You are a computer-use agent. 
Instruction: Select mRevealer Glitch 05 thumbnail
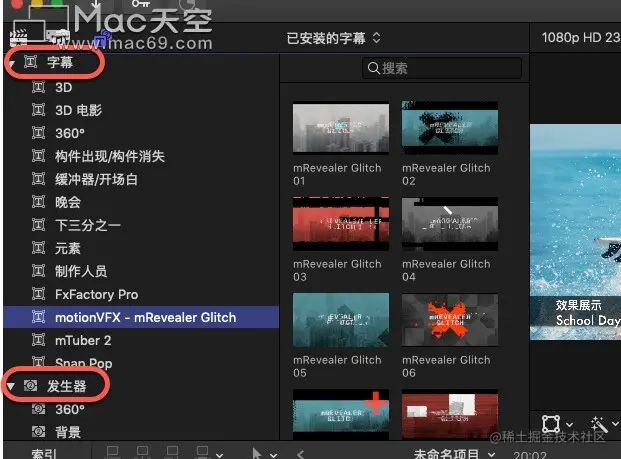pyautogui.click(x=341, y=320)
